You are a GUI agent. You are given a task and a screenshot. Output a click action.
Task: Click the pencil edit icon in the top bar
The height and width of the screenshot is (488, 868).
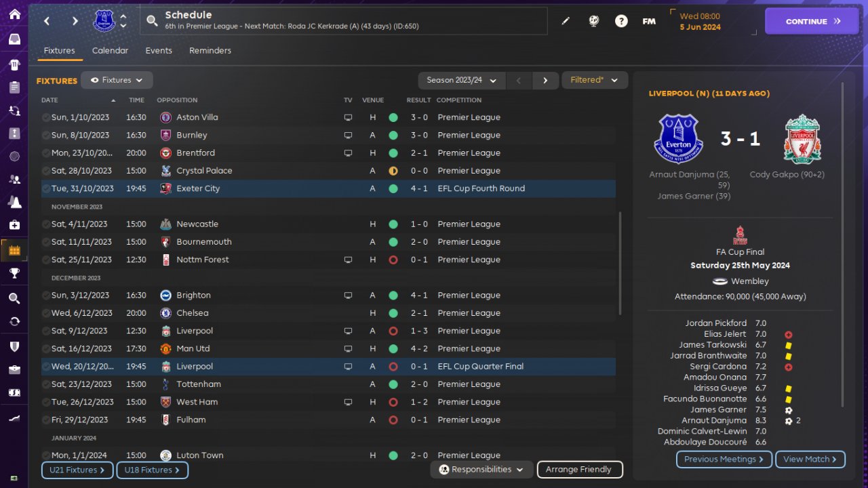566,21
